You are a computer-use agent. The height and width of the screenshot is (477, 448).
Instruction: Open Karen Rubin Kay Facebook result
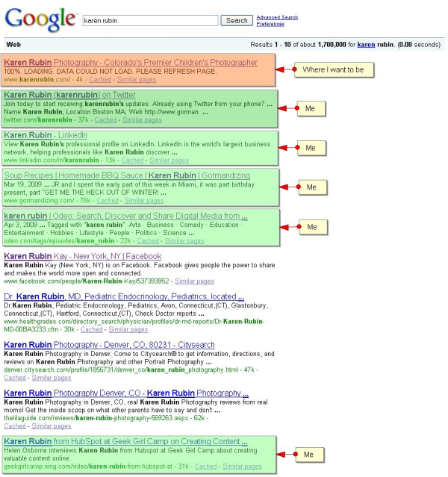click(x=83, y=256)
